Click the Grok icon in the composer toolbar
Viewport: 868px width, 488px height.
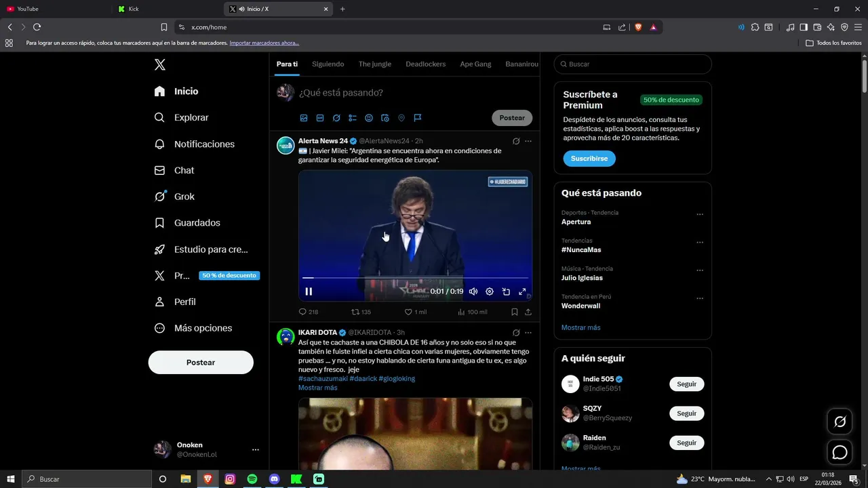[x=336, y=118]
